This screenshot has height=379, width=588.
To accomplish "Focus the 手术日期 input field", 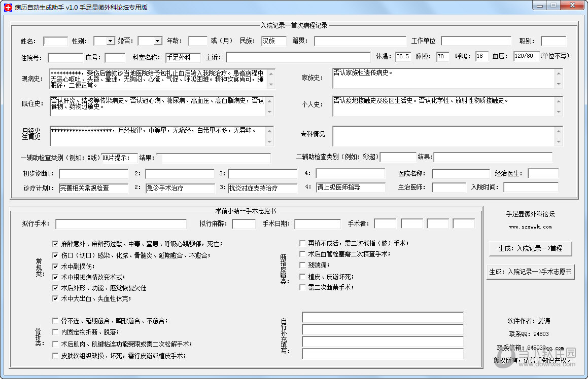I will pos(318,224).
